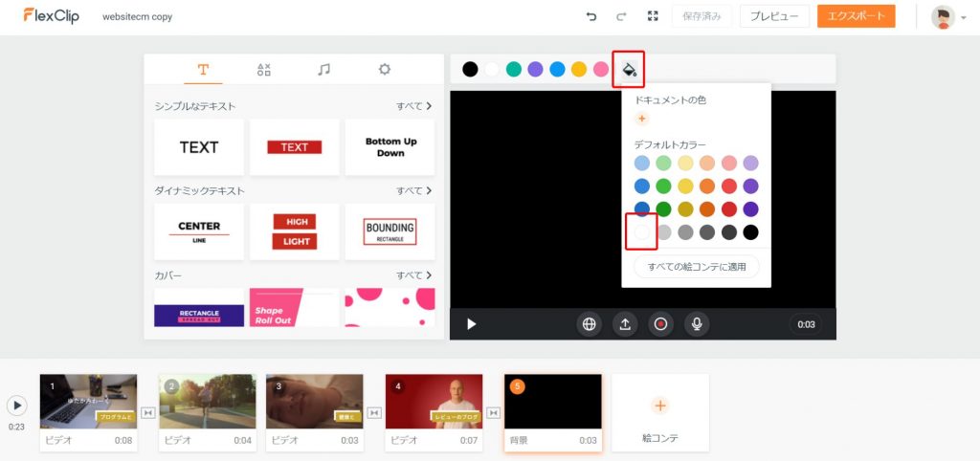Click the undo arrow icon
The image size is (980, 461).
tap(590, 16)
